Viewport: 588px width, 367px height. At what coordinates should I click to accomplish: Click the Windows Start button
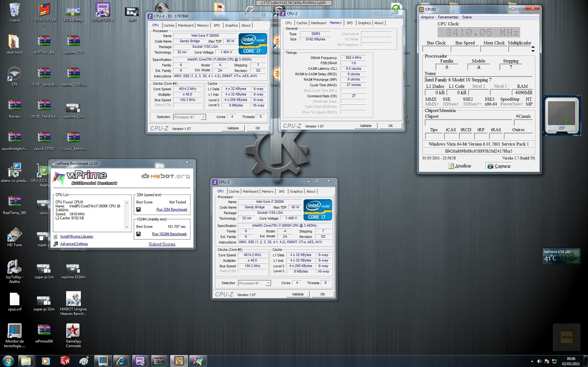[x=8, y=361]
